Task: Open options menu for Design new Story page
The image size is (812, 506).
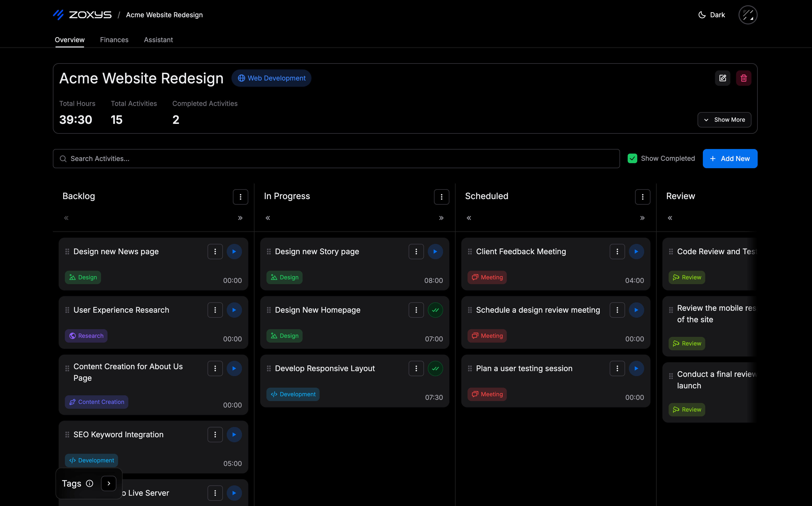Action: 416,251
